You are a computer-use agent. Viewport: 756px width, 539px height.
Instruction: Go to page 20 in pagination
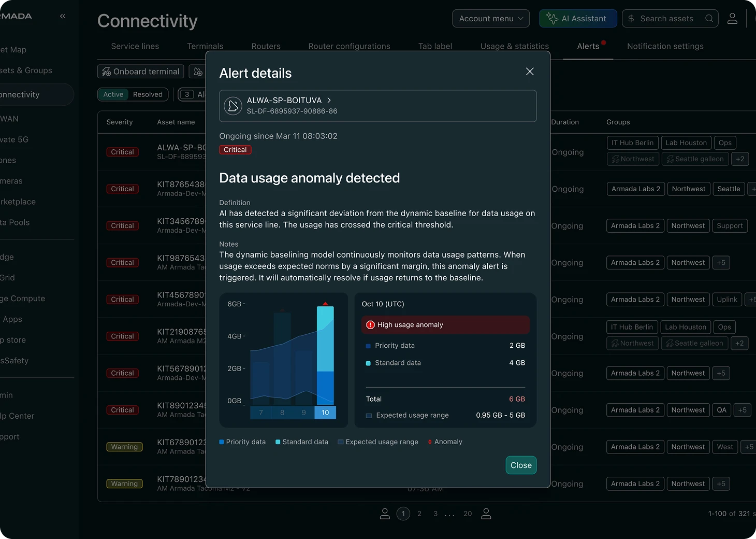(x=468, y=514)
